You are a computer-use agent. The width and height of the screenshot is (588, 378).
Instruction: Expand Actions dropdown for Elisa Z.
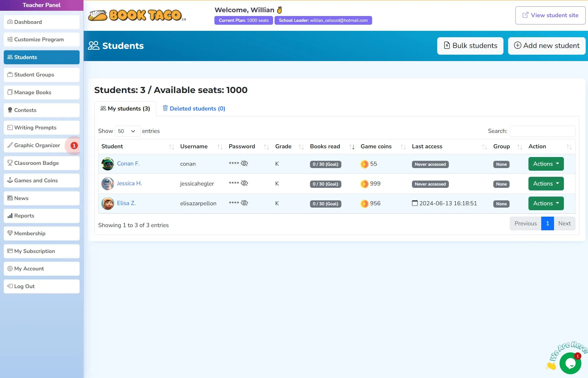click(x=546, y=204)
